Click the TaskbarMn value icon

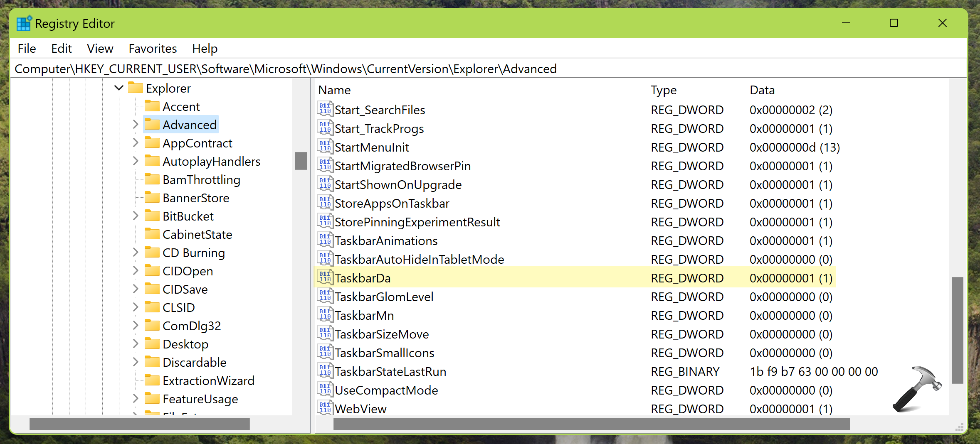(x=326, y=315)
